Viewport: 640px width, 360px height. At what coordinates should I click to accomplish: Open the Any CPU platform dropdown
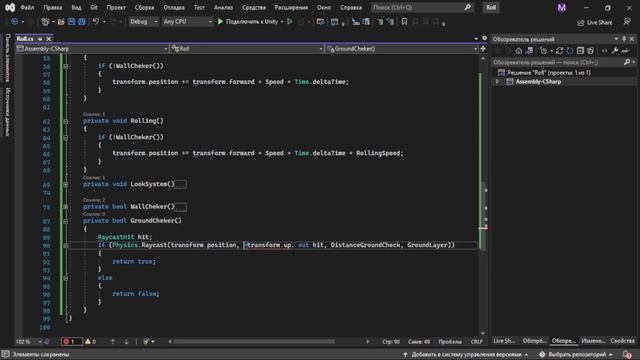click(x=187, y=22)
